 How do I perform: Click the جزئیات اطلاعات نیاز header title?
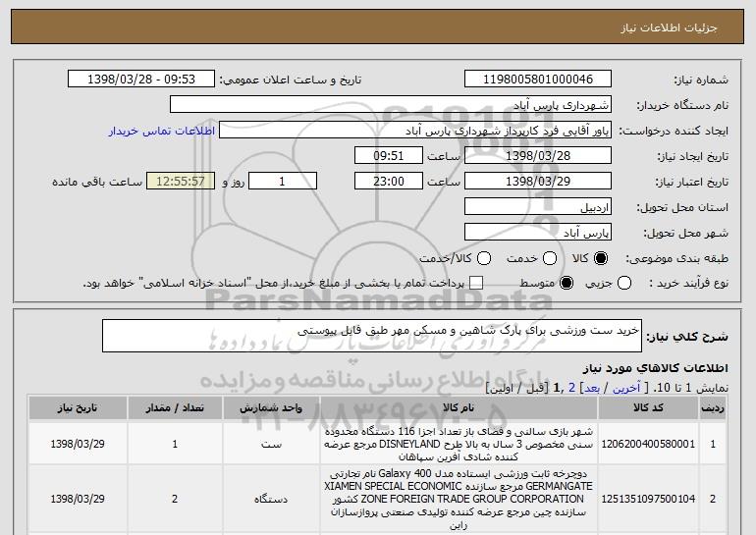point(669,27)
